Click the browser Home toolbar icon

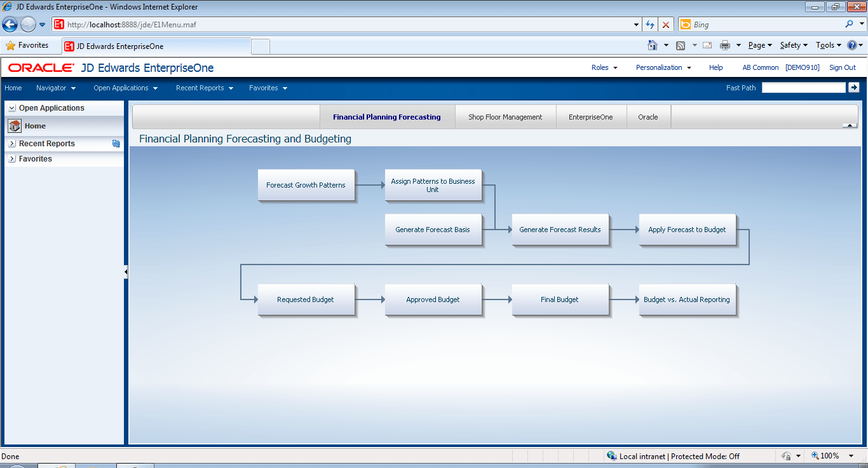(x=652, y=45)
